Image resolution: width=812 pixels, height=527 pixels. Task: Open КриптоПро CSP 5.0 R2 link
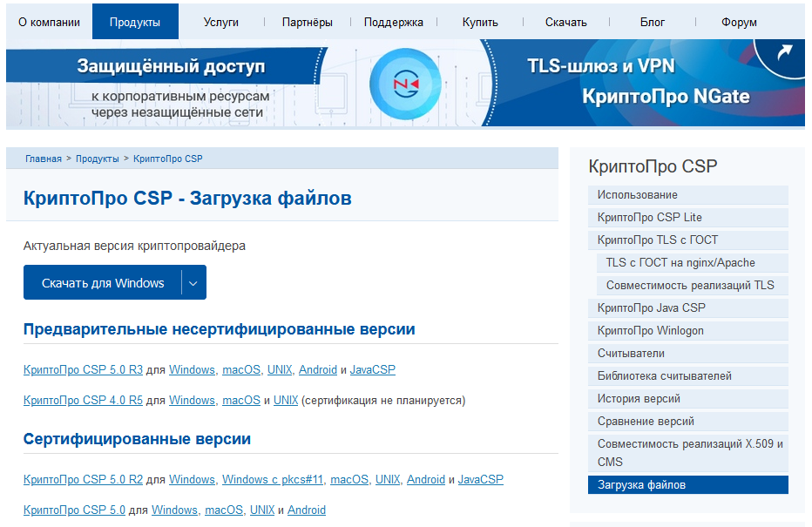[83, 479]
